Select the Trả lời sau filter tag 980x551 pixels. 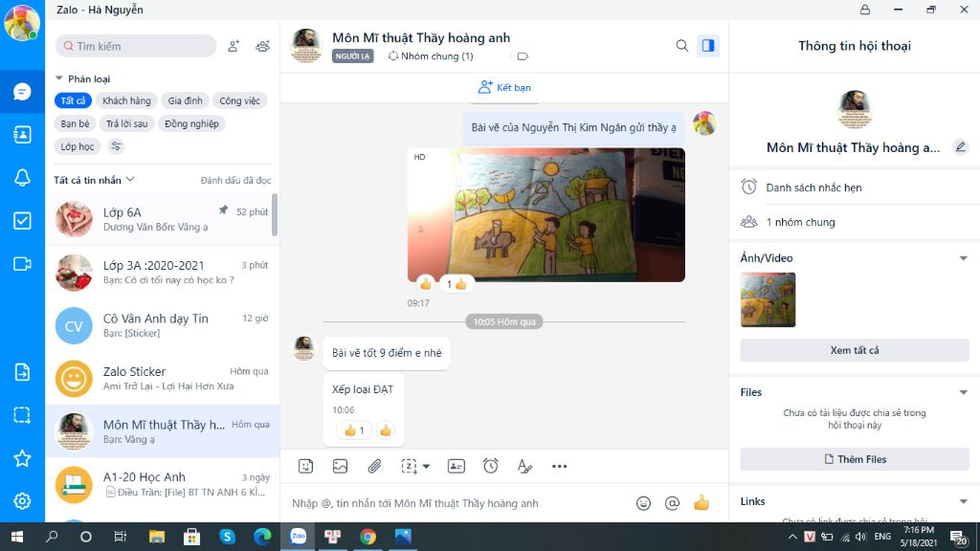point(127,123)
